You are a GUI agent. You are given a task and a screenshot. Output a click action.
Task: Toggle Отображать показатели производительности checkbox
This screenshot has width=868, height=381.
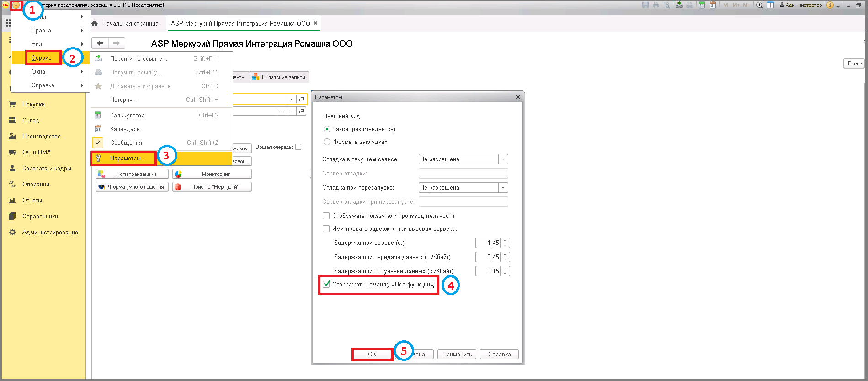[326, 216]
